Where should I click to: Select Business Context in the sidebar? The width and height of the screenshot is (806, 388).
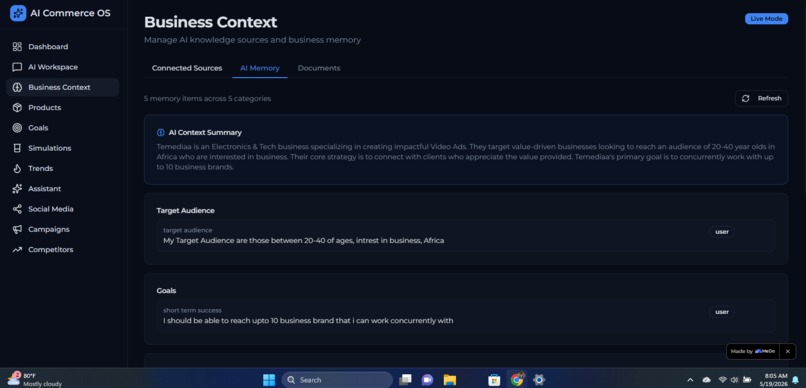point(62,87)
